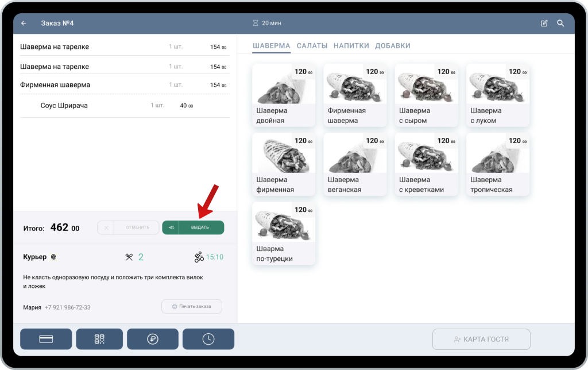The height and width of the screenshot is (370, 588).
Task: Click the @ icon next to Курьер
Action: pyautogui.click(x=53, y=257)
